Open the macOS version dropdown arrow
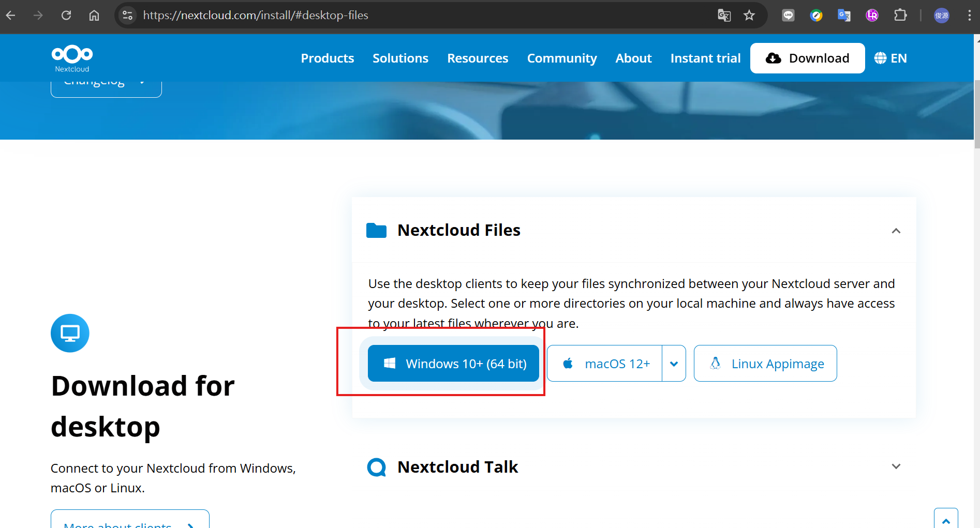Image resolution: width=980 pixels, height=528 pixels. click(674, 364)
